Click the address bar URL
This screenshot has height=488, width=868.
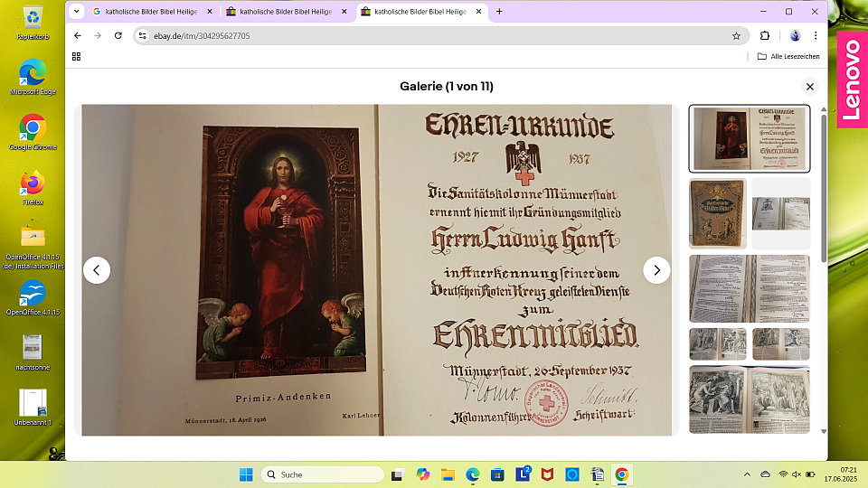point(202,35)
